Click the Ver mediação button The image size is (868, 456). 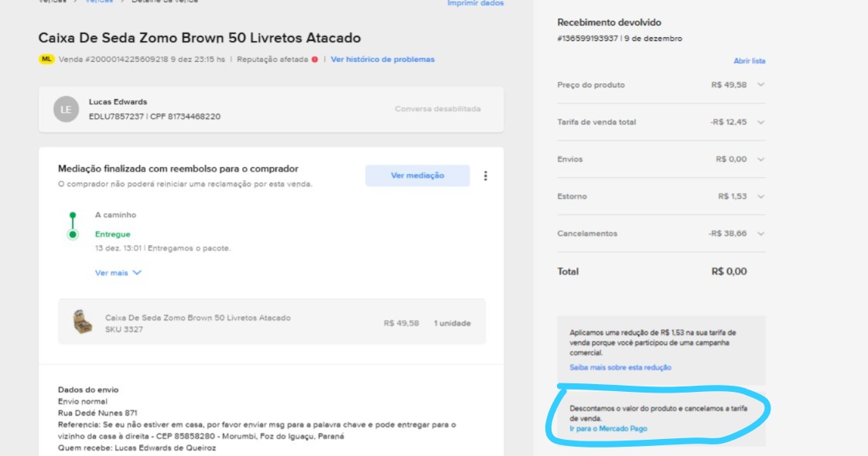click(x=418, y=175)
